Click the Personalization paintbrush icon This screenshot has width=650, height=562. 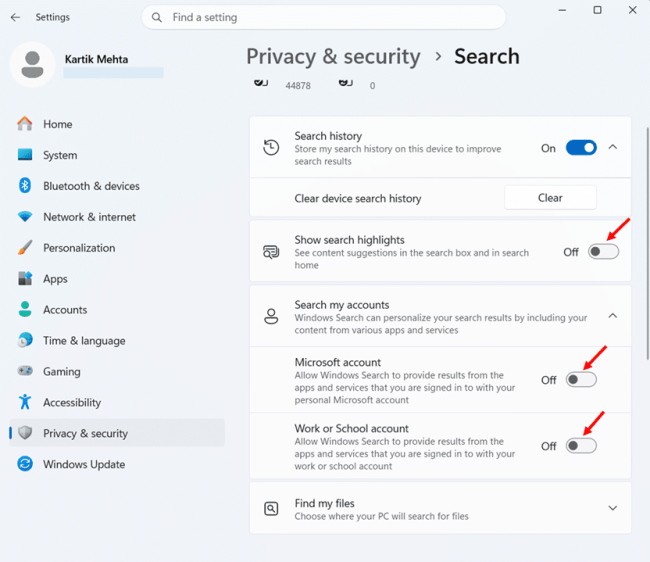(25, 247)
